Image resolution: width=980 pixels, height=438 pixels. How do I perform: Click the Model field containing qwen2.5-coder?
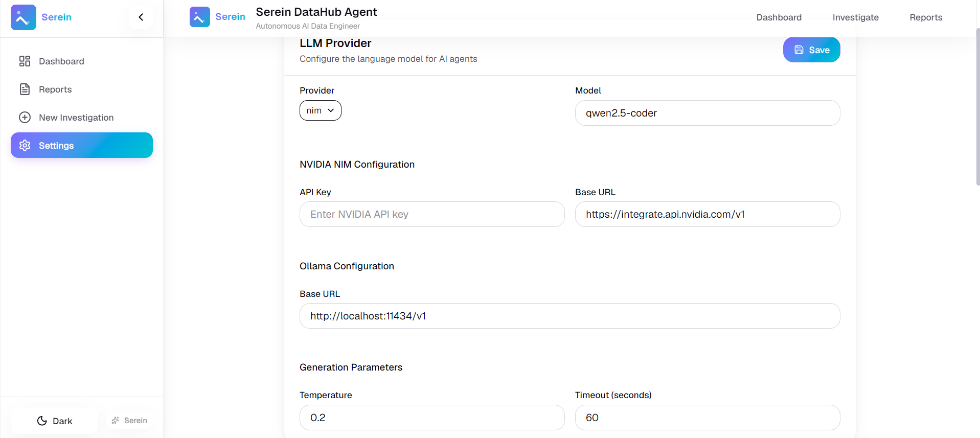[708, 113]
